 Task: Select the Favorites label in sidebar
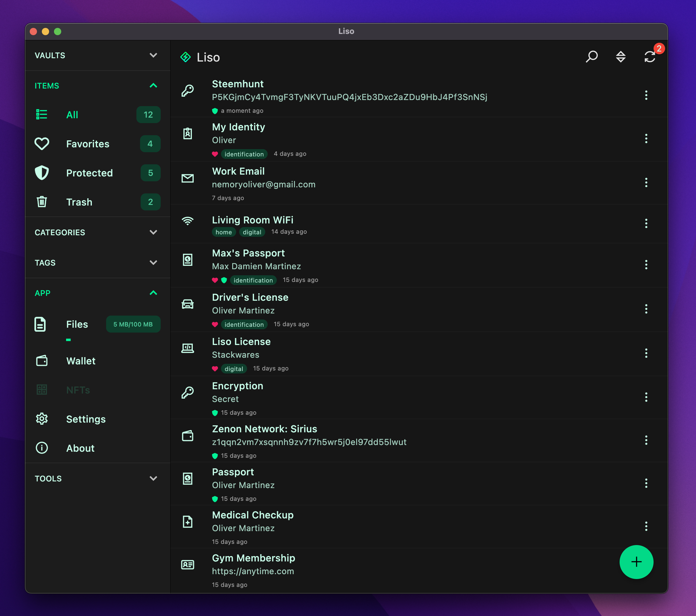coord(88,144)
